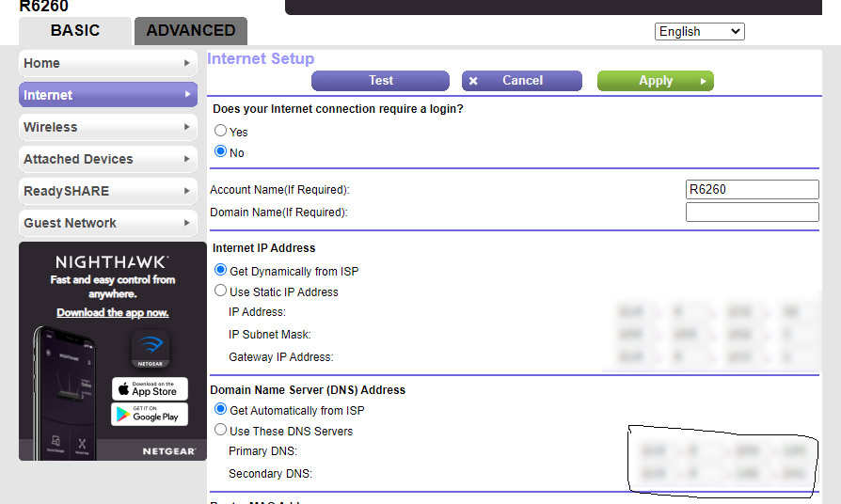Click the Secondary DNS label
841x504 pixels.
(270, 474)
